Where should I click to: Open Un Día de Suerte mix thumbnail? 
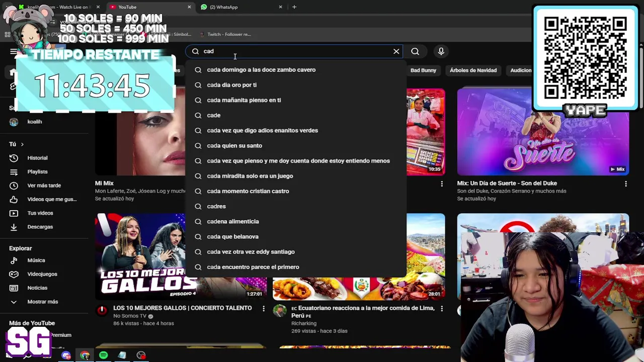coord(543,132)
